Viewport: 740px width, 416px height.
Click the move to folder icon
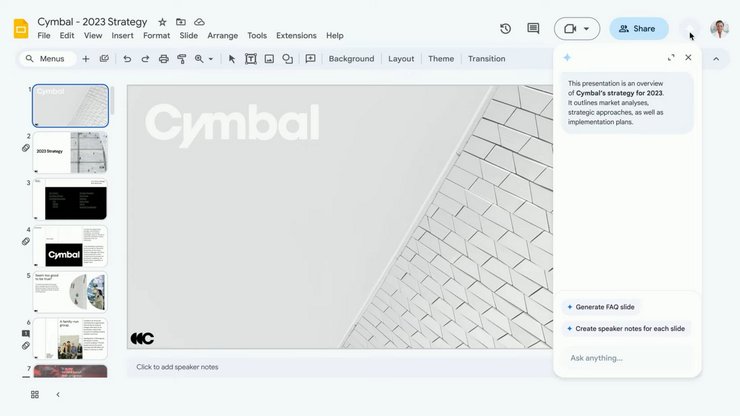pyautogui.click(x=181, y=22)
